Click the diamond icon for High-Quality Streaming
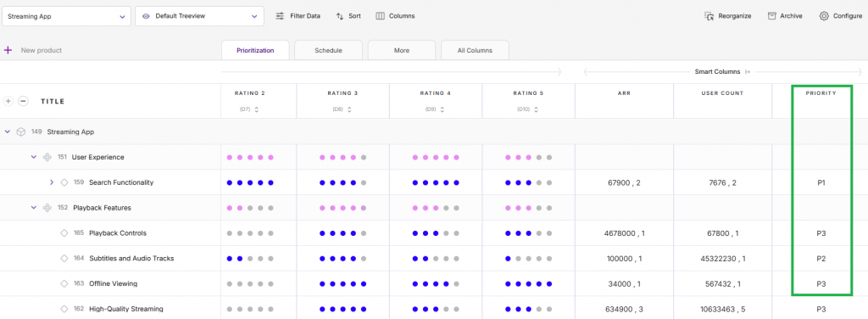Viewport: 868px width, 319px height. (x=64, y=309)
